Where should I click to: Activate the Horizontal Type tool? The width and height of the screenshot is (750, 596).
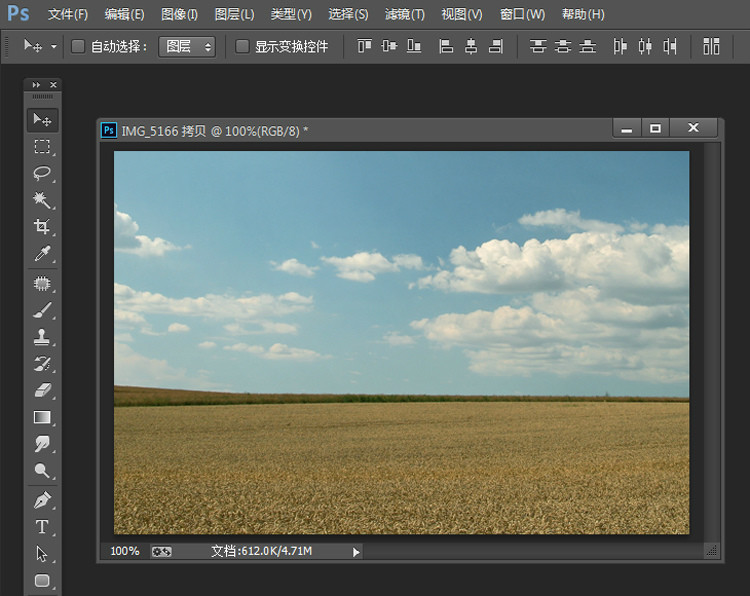click(42, 527)
